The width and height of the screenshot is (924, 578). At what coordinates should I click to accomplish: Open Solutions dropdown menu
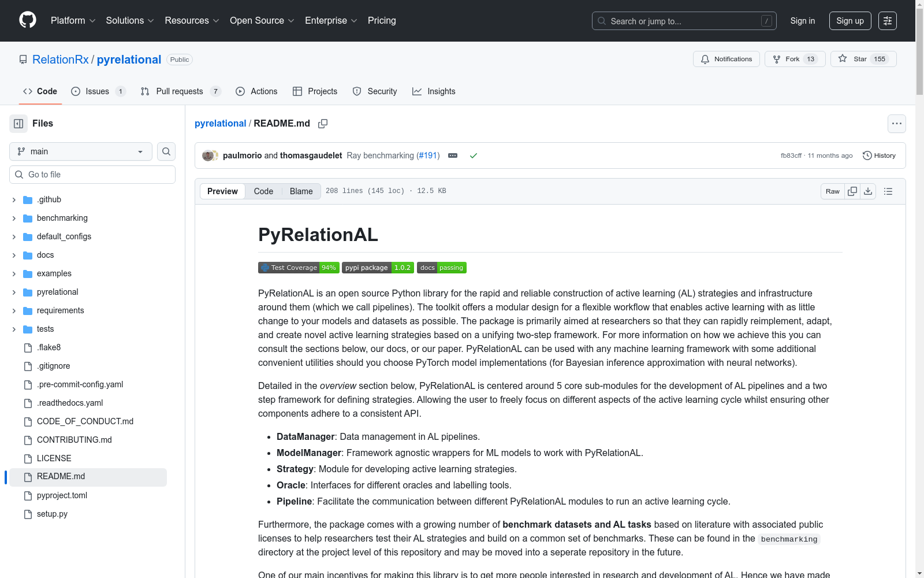click(130, 20)
